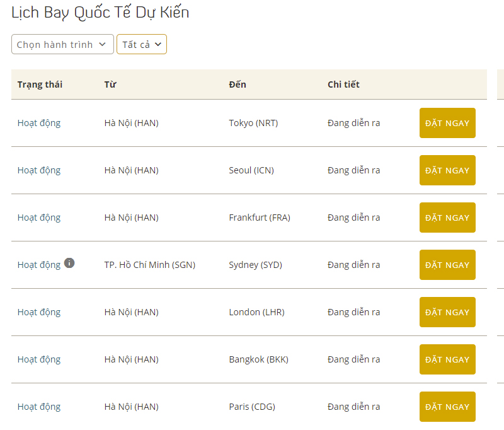The image size is (504, 430).
Task: Select the Tokyo (NRT) destination text
Action: point(253,123)
